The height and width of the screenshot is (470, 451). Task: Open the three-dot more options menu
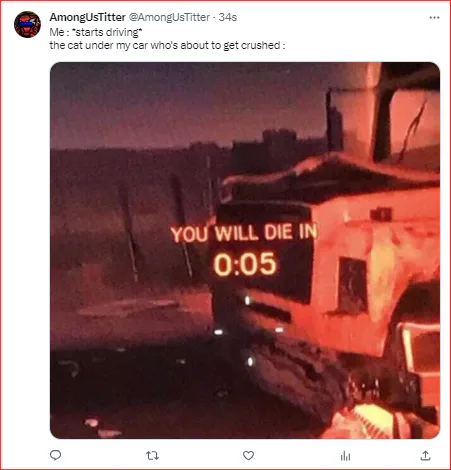(434, 17)
